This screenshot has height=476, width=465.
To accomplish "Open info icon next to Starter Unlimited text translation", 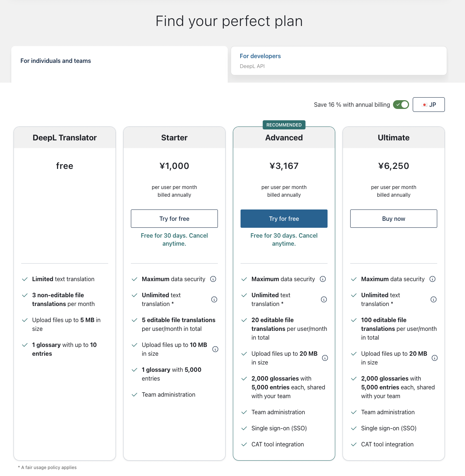I will click(214, 299).
